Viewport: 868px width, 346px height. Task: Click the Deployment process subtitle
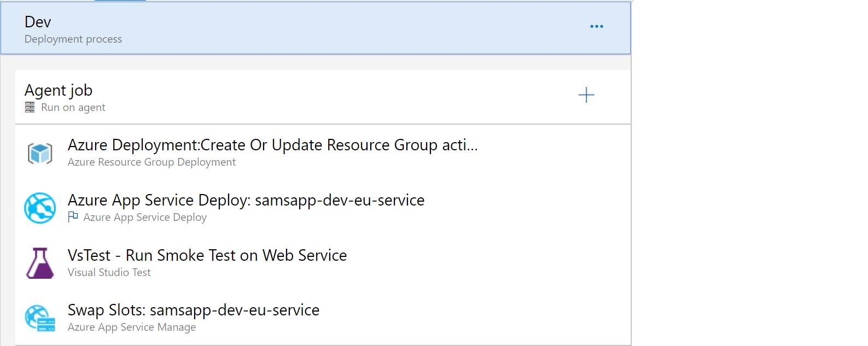point(73,39)
